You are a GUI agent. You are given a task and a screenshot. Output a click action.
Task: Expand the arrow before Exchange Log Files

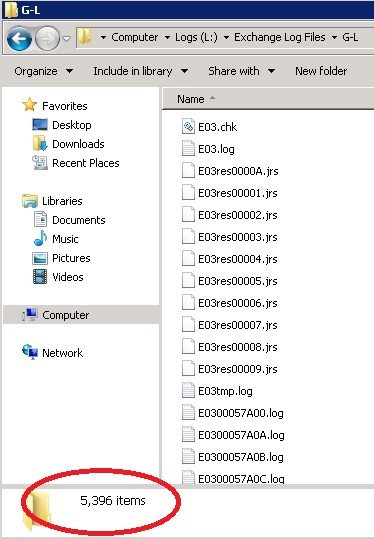point(227,37)
